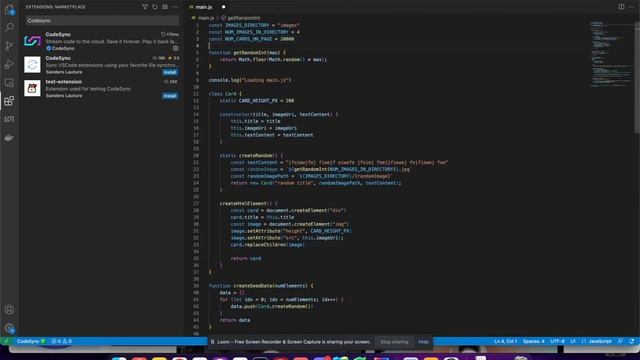The width and height of the screenshot is (640, 360).
Task: Click createHtmlElement() method line
Action: click(x=249, y=203)
